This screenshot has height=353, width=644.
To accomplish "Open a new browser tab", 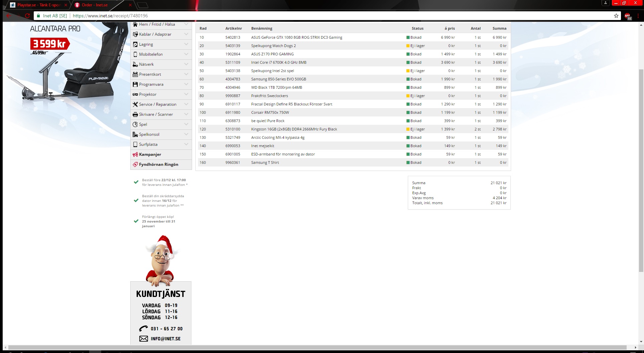I will tap(142, 5).
